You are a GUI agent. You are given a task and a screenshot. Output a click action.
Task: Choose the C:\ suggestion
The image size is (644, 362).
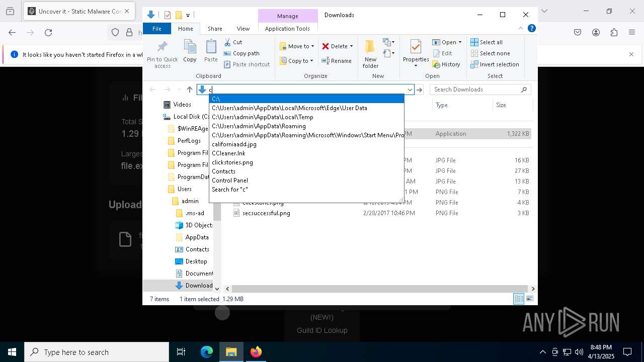tap(306, 99)
